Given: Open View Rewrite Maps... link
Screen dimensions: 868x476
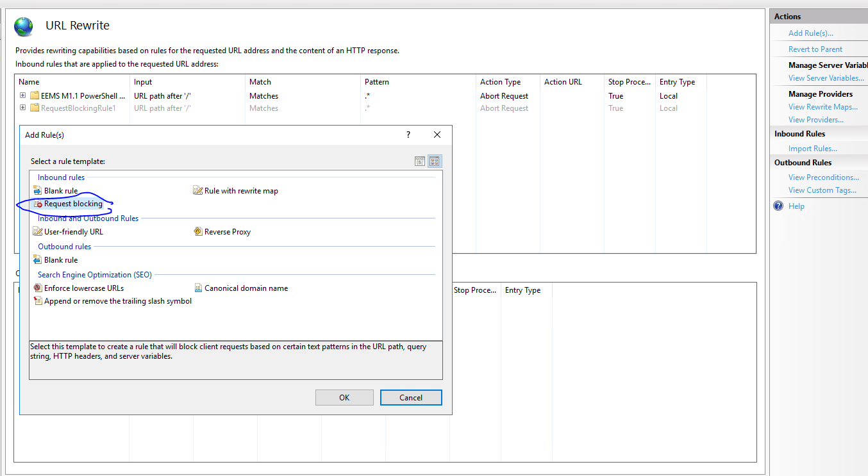Looking at the screenshot, I should point(823,107).
